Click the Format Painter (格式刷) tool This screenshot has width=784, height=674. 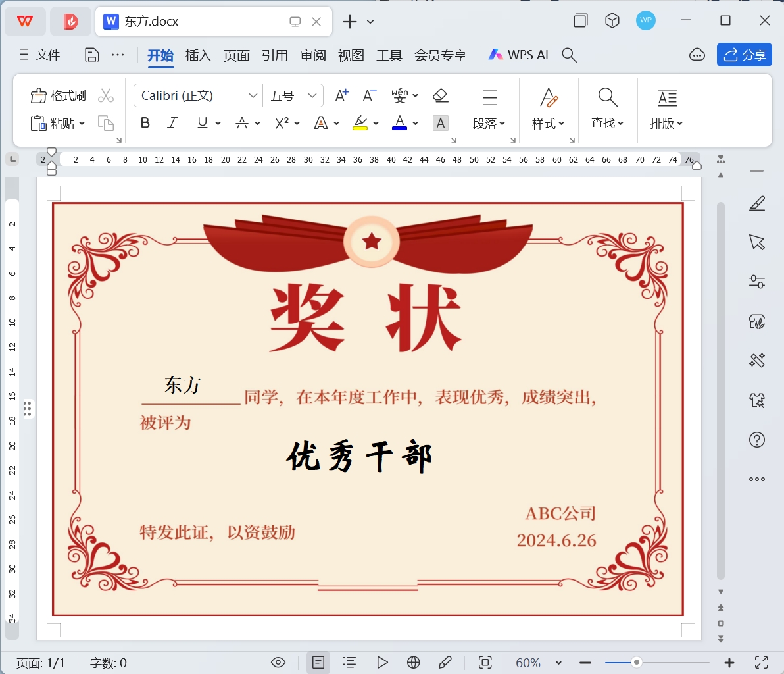(59, 96)
